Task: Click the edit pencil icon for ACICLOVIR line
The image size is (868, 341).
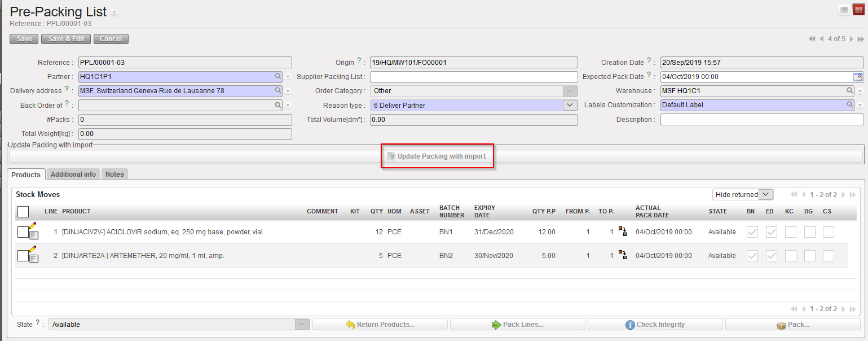Action: pyautogui.click(x=32, y=226)
